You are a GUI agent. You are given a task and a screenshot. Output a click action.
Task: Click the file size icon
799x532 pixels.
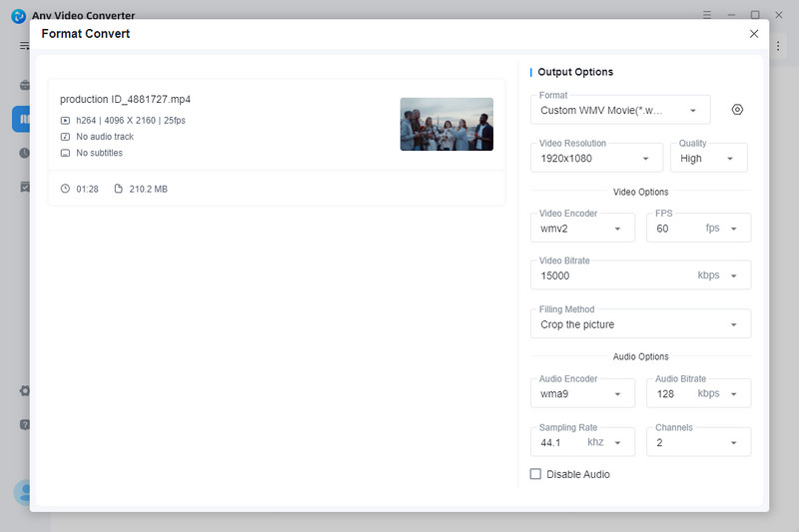pyautogui.click(x=118, y=189)
